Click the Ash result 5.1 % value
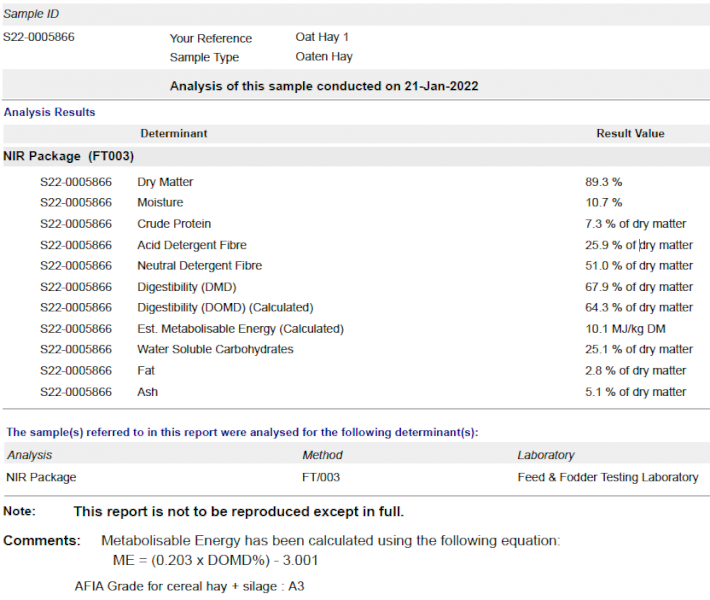710x600 pixels. (635, 392)
